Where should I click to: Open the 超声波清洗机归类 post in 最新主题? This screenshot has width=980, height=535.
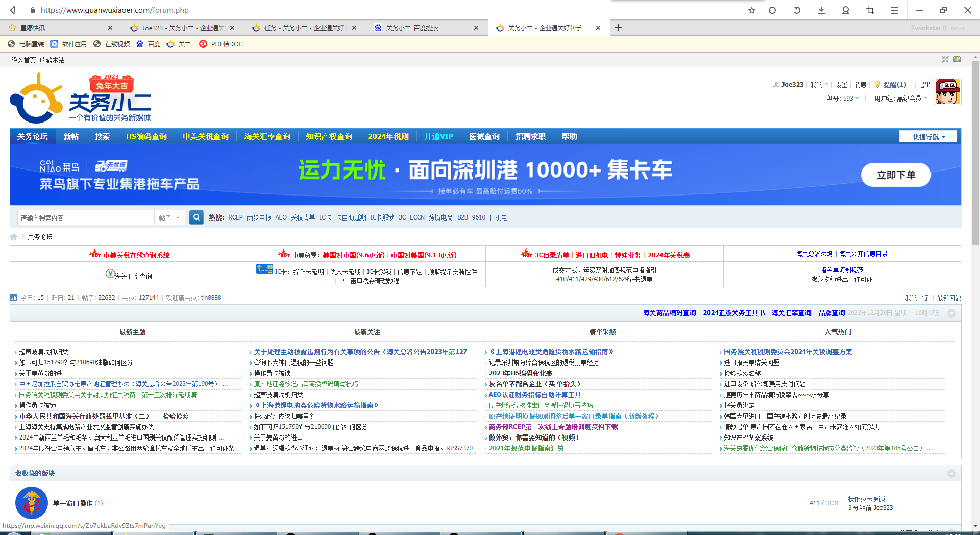pos(43,352)
